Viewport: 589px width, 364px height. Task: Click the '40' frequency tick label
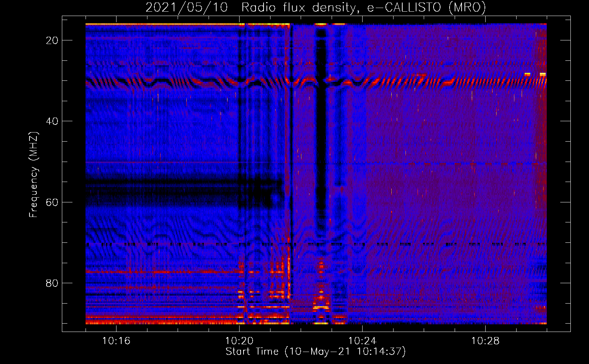(52, 121)
